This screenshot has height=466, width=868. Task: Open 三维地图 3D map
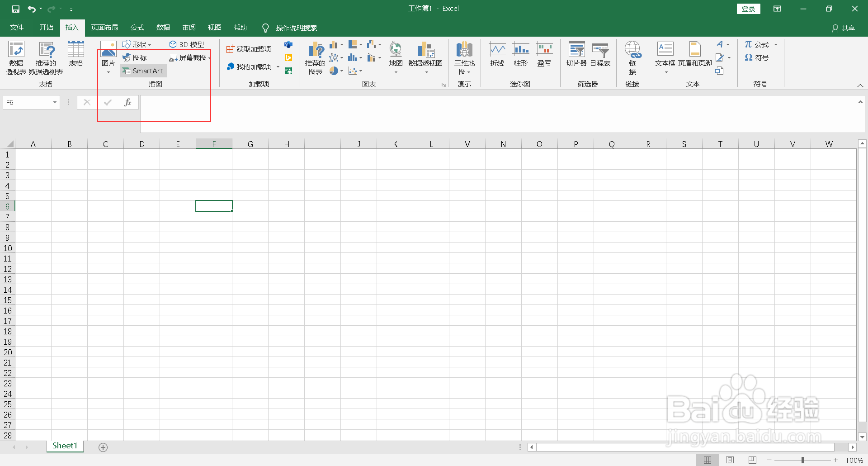pos(464,57)
